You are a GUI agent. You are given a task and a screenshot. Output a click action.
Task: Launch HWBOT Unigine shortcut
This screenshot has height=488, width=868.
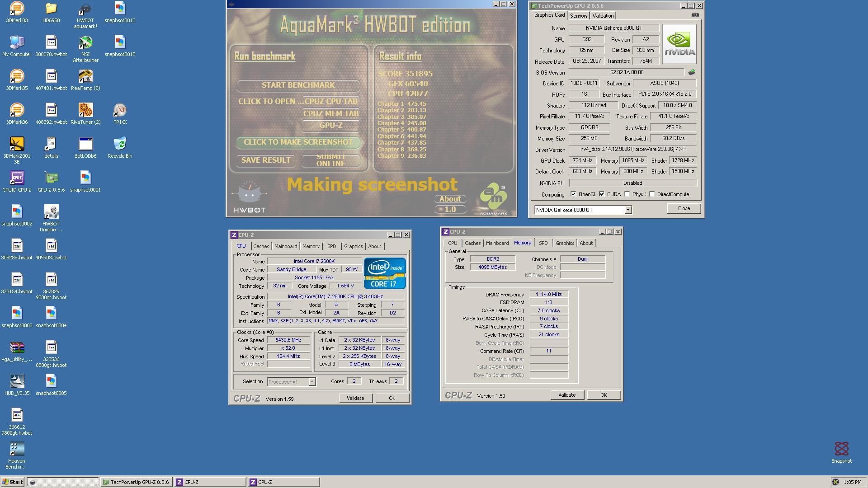[51, 218]
